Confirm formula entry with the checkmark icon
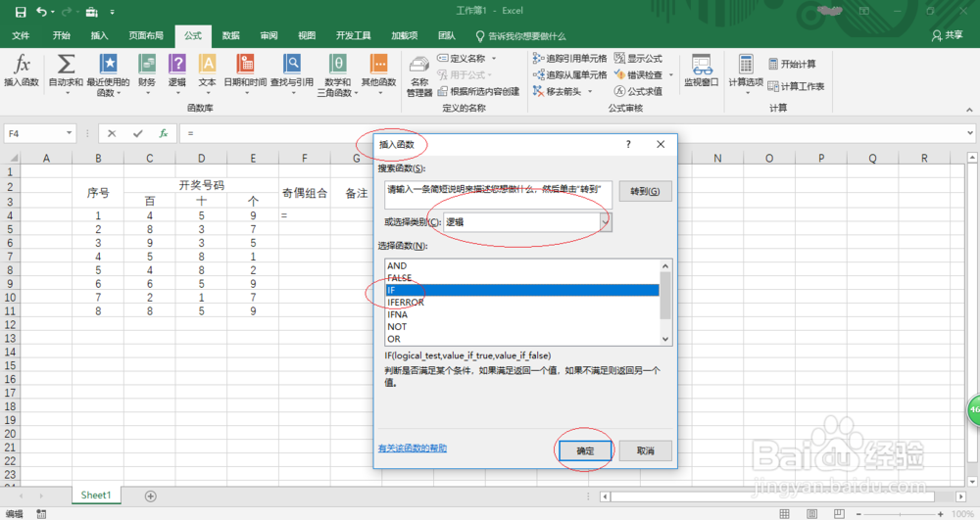Screen dimensions: 980x520 137,133
